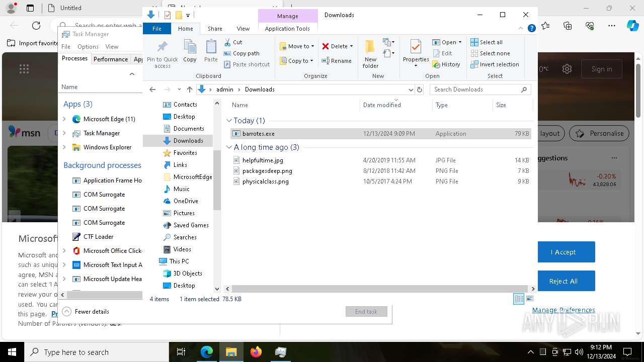Open File Explorer from taskbar
Viewport: 644px width, 362px height.
pyautogui.click(x=231, y=352)
